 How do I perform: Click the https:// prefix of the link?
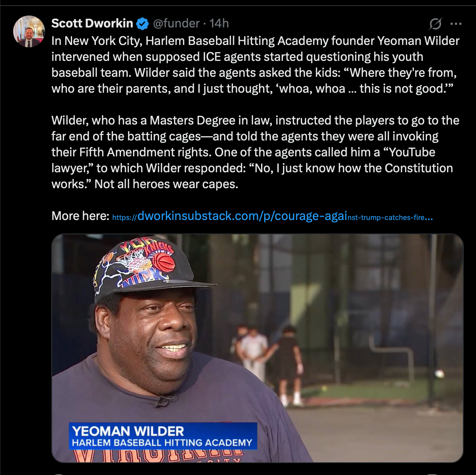125,218
